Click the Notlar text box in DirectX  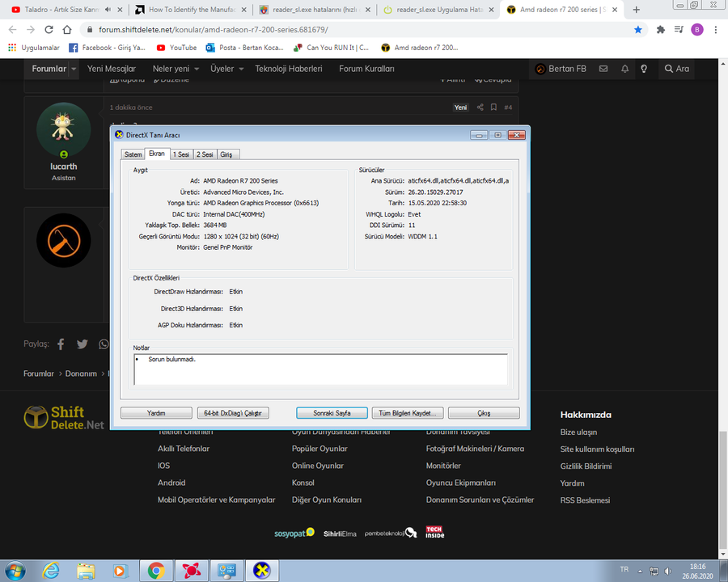(x=321, y=369)
